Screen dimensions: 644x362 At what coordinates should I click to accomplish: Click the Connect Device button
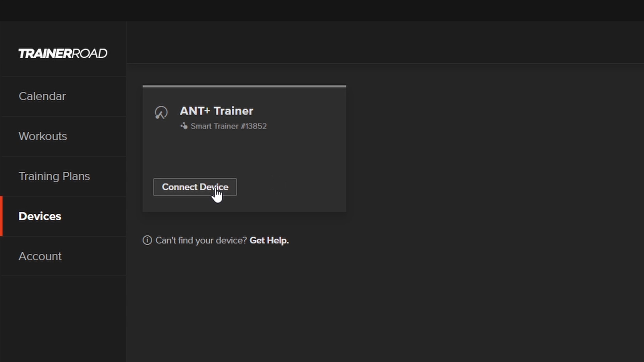point(195,187)
